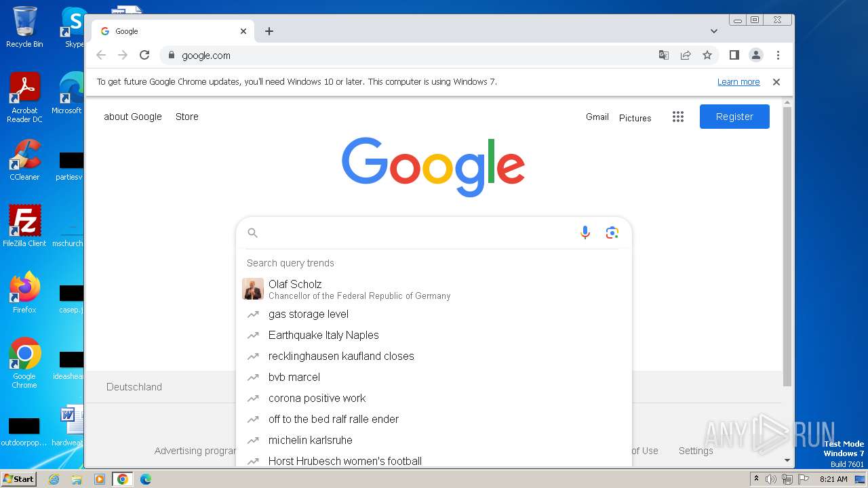The image size is (868, 488).
Task: Select Horst Hrubesch women's football suggestion
Action: pyautogui.click(x=434, y=460)
